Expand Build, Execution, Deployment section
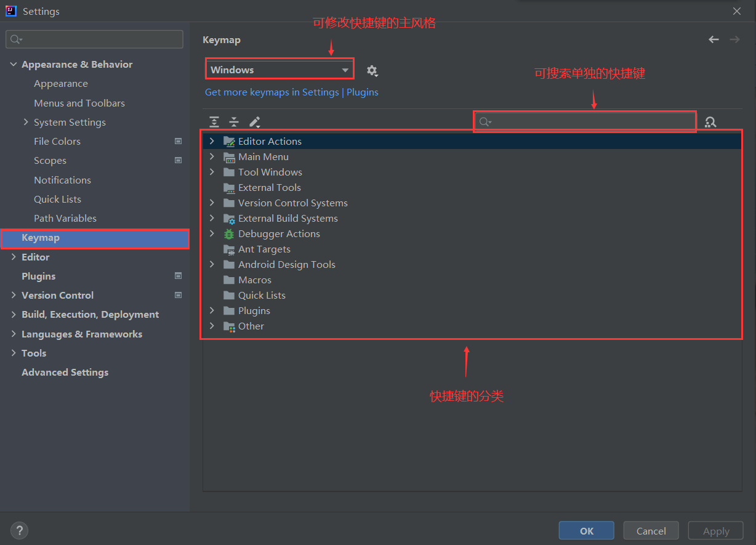756x545 pixels. pyautogui.click(x=14, y=314)
